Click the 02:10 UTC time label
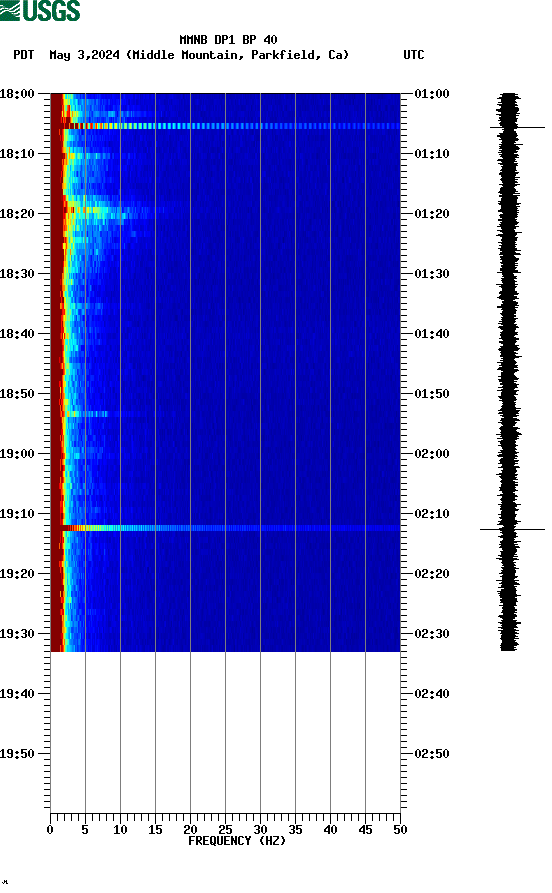552x893 pixels. tap(432, 514)
